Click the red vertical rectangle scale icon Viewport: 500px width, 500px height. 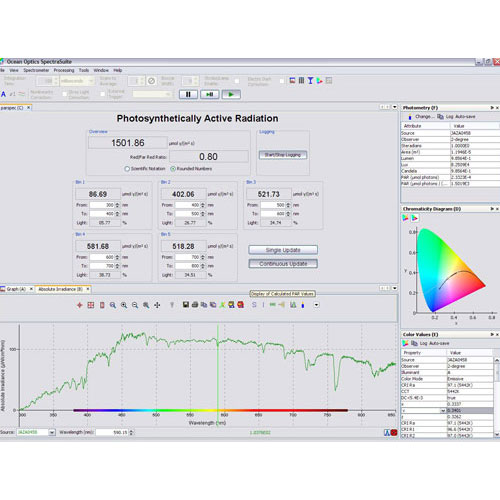102,305
